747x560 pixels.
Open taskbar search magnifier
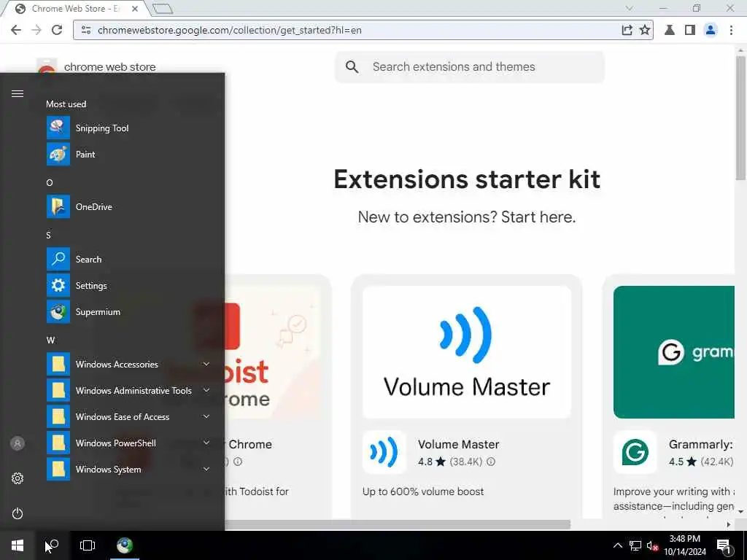[x=53, y=545]
